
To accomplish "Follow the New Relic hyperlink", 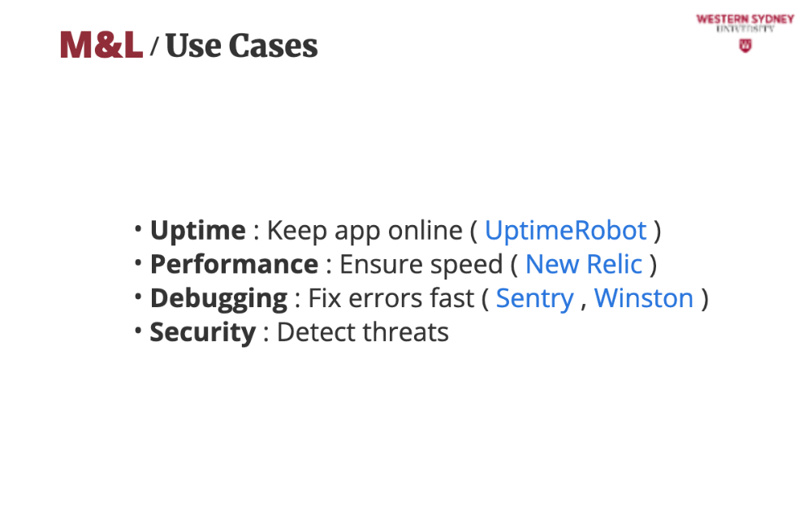I will click(584, 265).
